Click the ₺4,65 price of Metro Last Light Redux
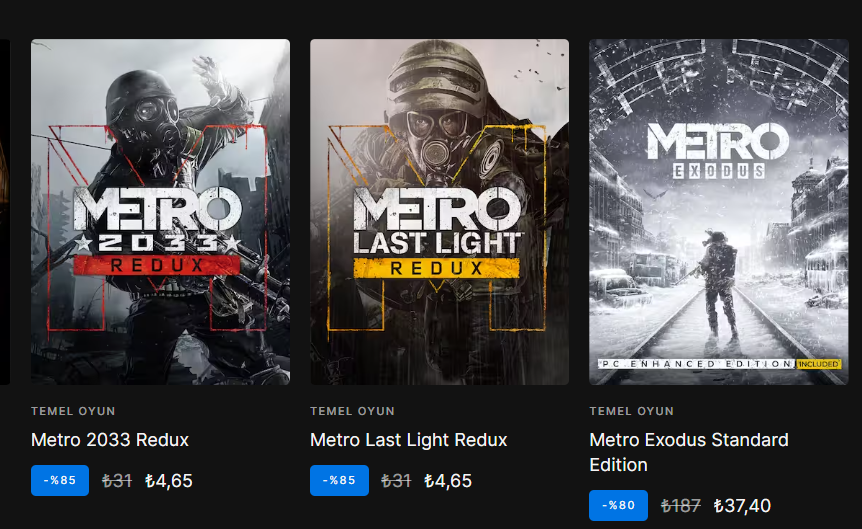 click(x=448, y=481)
